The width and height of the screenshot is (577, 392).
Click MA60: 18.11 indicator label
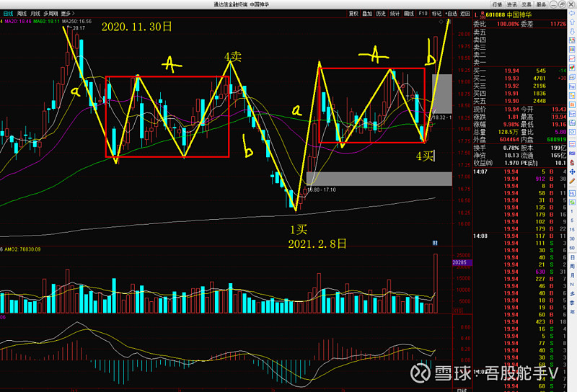point(46,22)
